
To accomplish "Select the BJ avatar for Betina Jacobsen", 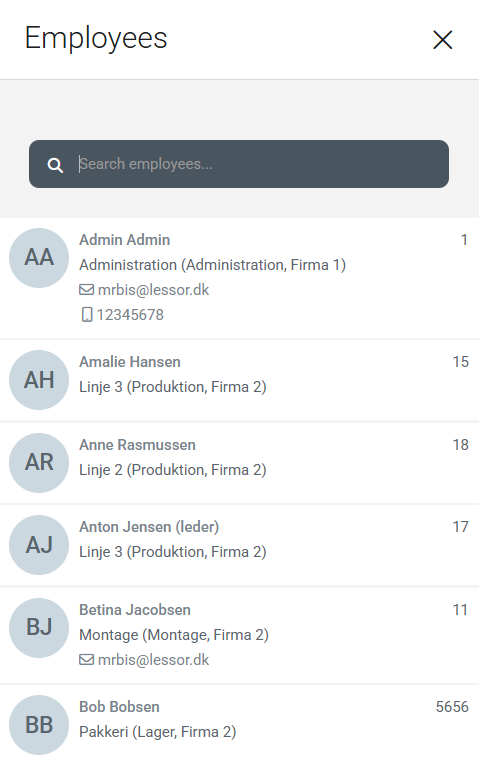I will [39, 627].
